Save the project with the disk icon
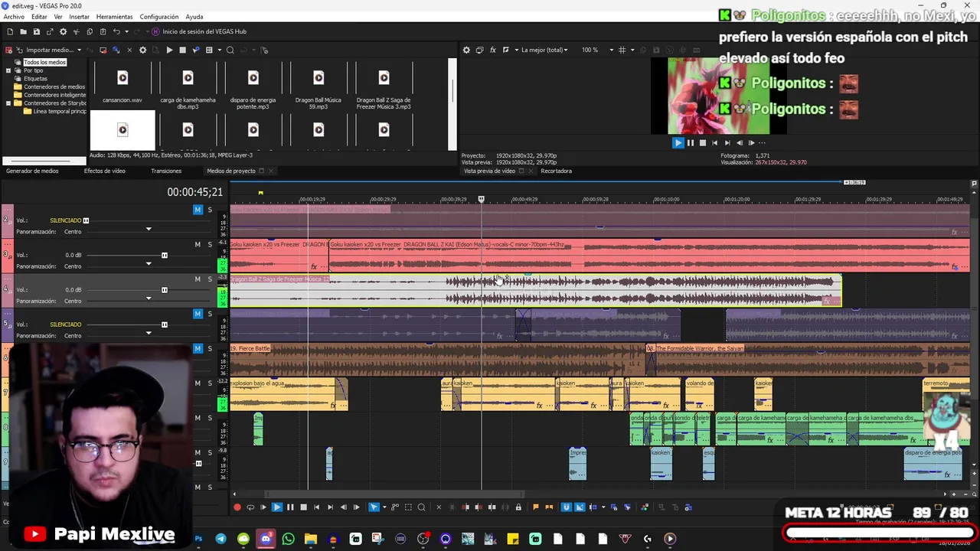This screenshot has width=980, height=551. click(x=36, y=31)
